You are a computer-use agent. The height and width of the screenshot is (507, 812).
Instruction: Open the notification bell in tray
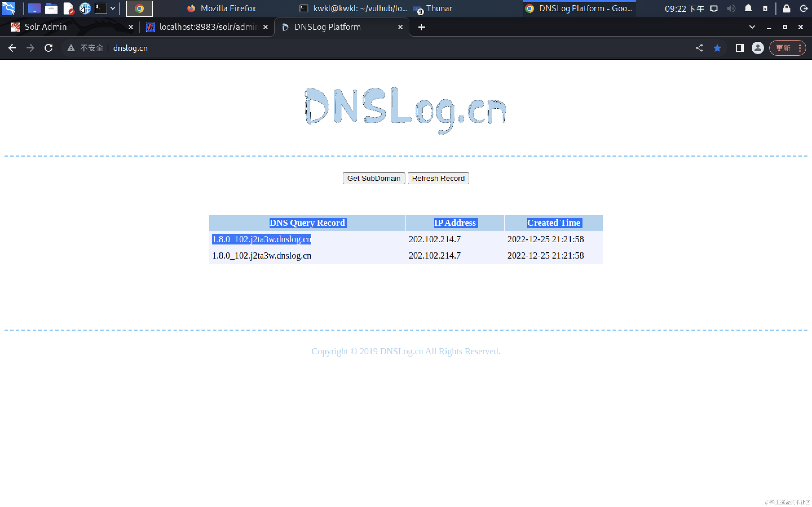(748, 8)
